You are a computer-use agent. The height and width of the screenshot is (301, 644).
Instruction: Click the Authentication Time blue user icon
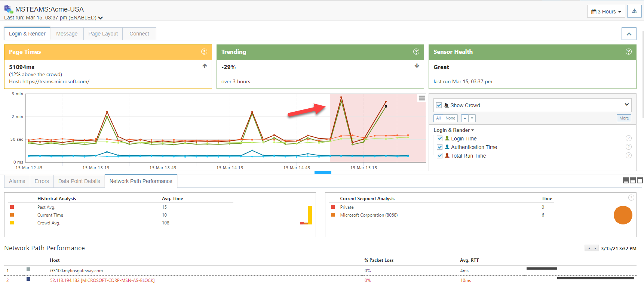[x=447, y=147]
